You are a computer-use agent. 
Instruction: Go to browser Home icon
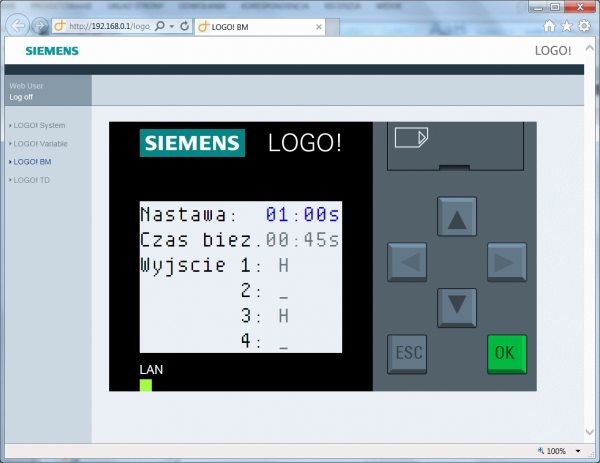click(x=549, y=26)
